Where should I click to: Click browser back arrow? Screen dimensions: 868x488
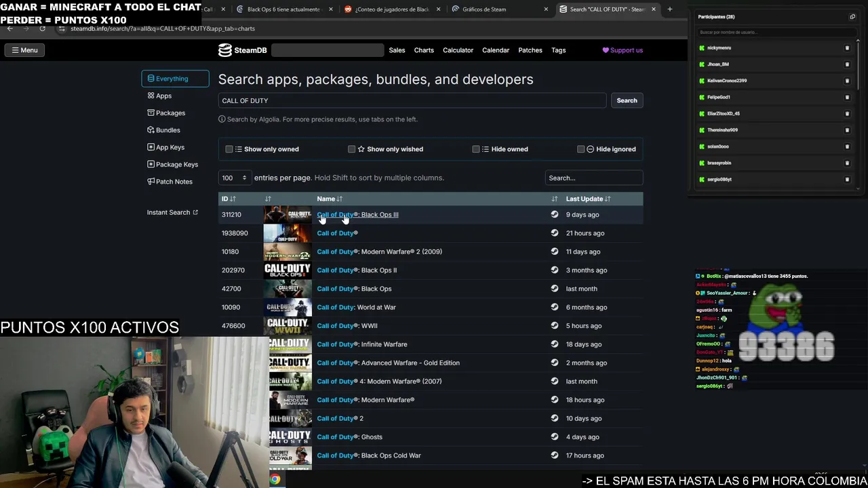[x=10, y=28]
